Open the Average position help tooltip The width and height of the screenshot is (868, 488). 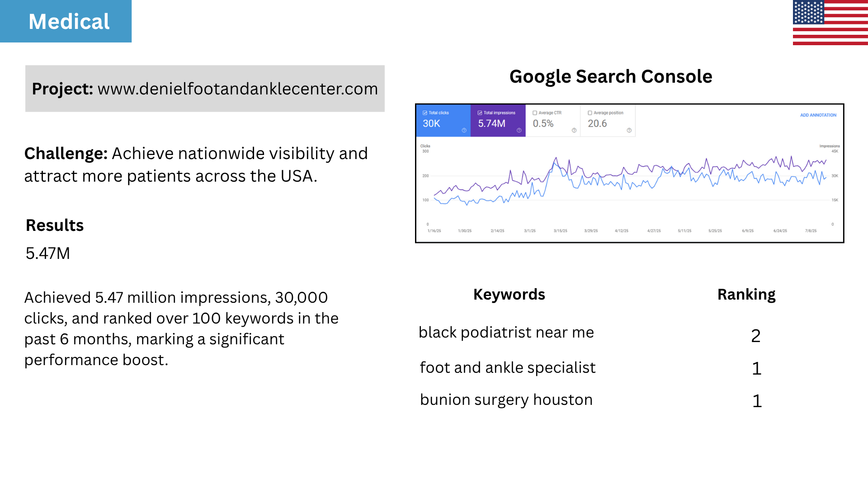629,130
